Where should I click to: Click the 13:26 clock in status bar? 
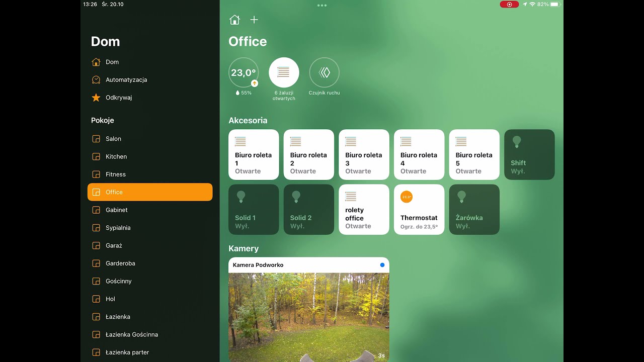point(90,4)
